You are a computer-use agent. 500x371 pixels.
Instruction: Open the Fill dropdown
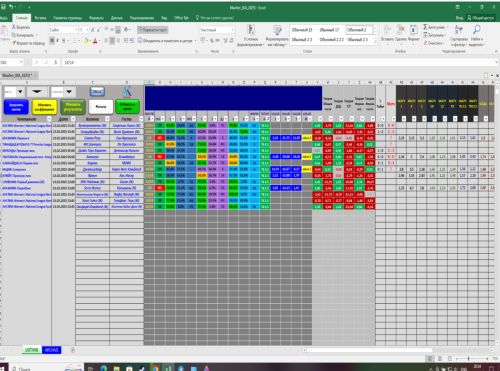[435, 35]
